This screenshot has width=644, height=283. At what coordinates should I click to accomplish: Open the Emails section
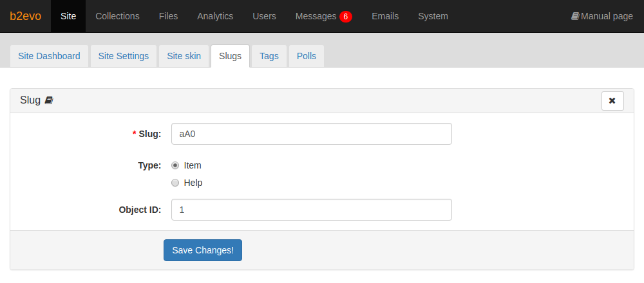pos(385,16)
